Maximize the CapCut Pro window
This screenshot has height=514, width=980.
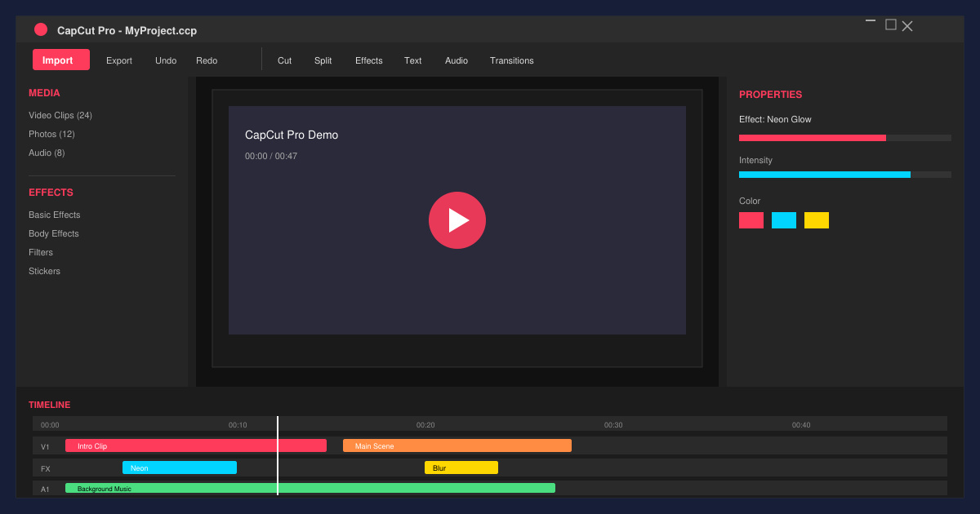click(x=891, y=24)
